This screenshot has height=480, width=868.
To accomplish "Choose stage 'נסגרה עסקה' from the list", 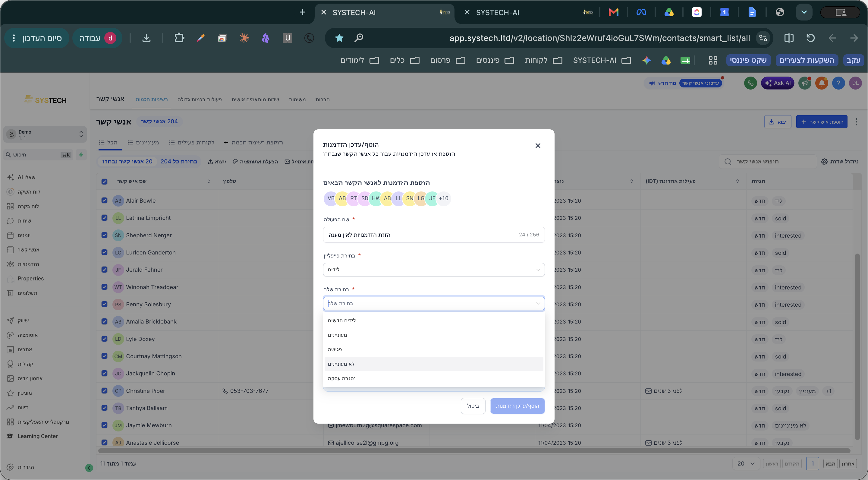I will [434, 378].
